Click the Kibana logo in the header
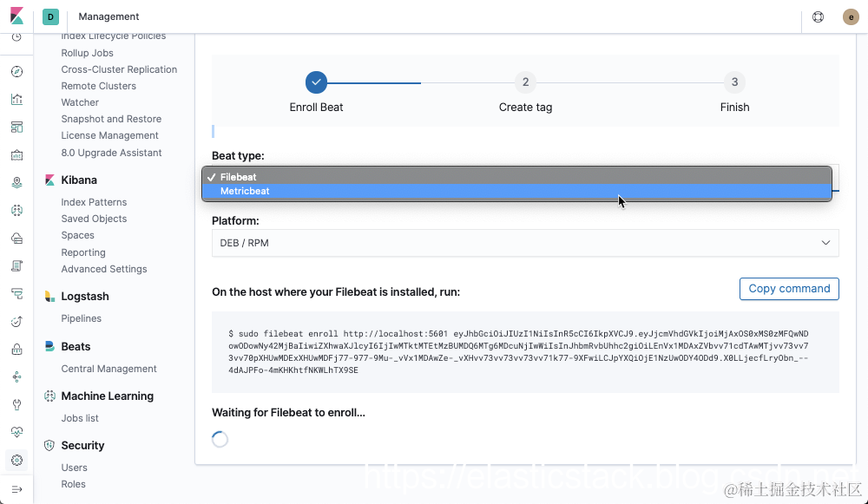Image resolution: width=868 pixels, height=504 pixels. point(16,16)
